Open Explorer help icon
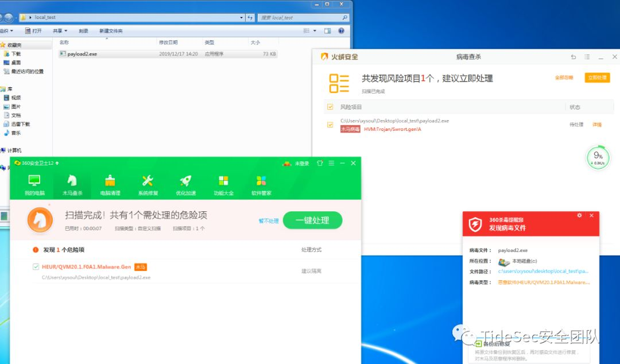 (x=341, y=30)
